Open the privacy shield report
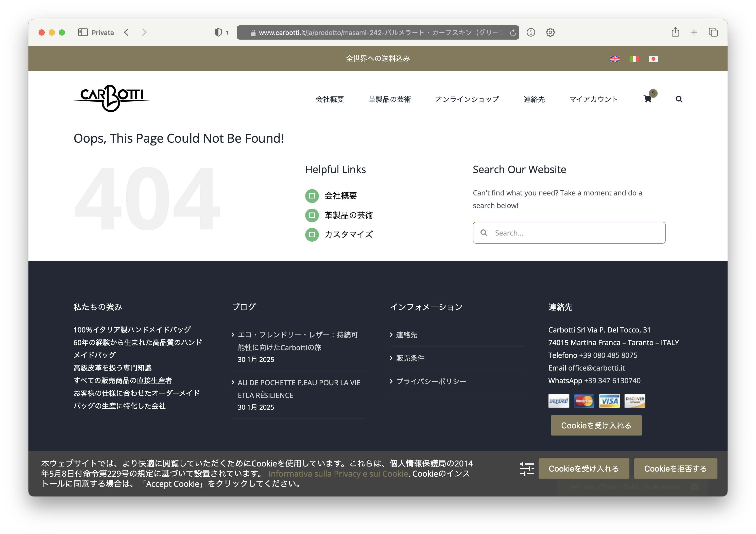Image resolution: width=756 pixels, height=534 pixels. click(x=218, y=32)
